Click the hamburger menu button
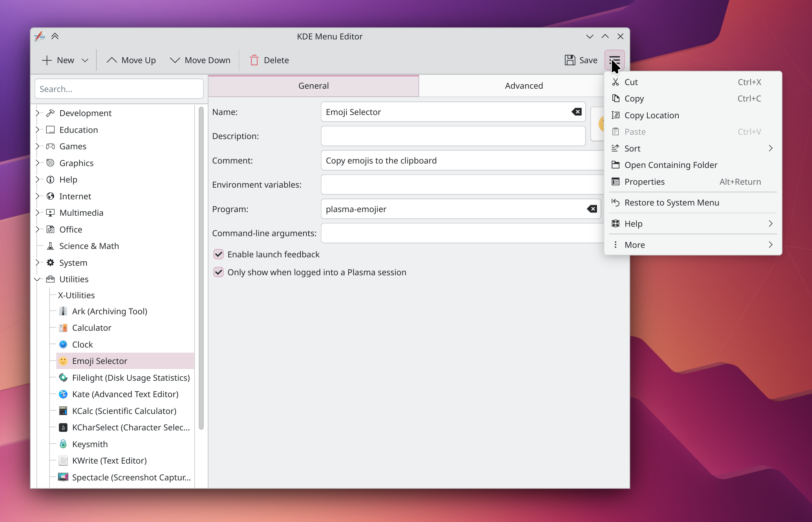The height and width of the screenshot is (522, 812). pyautogui.click(x=614, y=60)
